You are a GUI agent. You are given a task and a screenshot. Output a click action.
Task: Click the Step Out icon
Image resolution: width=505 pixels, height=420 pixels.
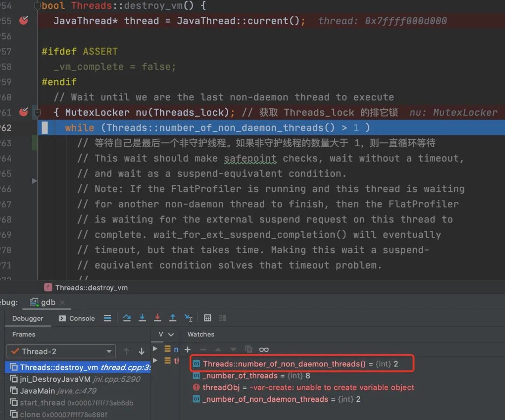pyautogui.click(x=173, y=318)
